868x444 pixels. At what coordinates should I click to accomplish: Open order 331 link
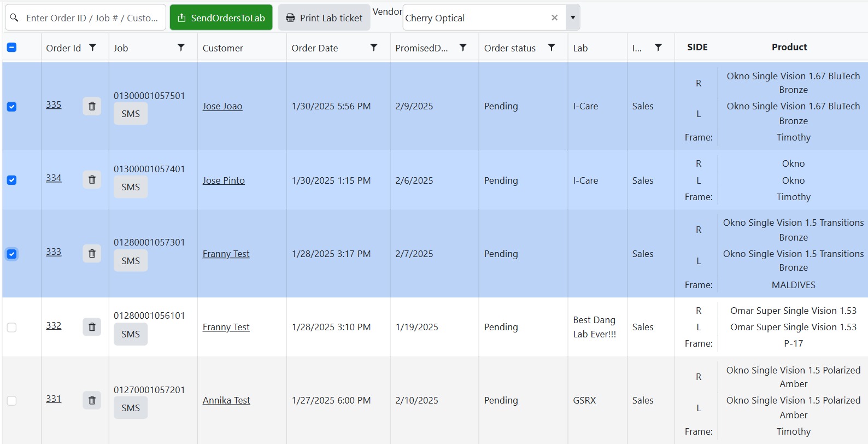pos(54,399)
